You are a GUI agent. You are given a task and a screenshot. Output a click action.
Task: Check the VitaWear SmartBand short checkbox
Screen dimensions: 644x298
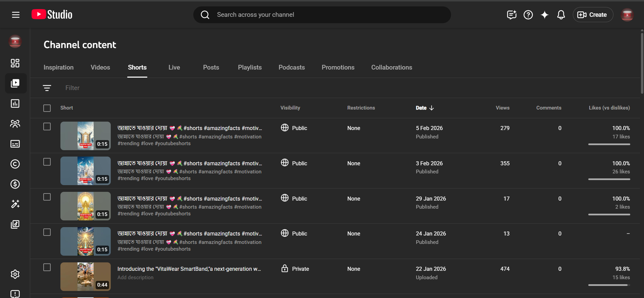point(47,267)
